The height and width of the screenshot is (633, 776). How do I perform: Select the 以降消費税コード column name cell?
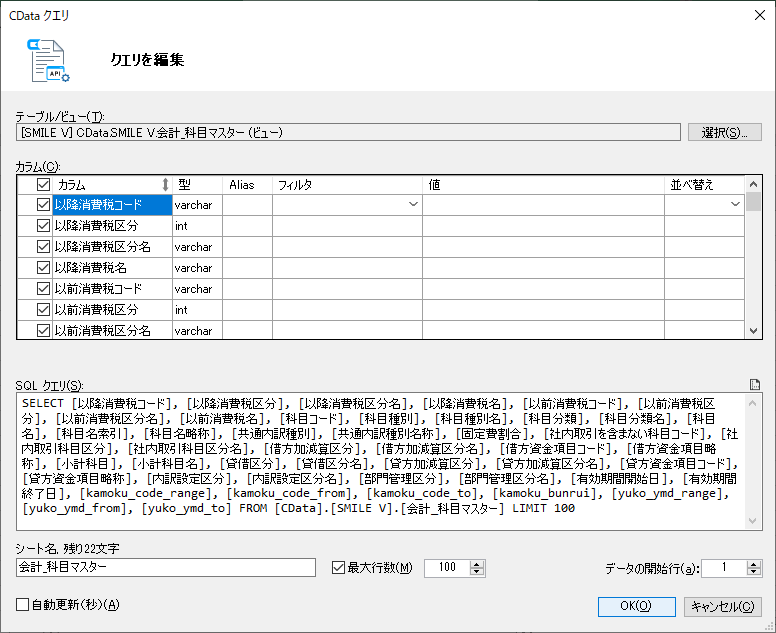[x=112, y=204]
